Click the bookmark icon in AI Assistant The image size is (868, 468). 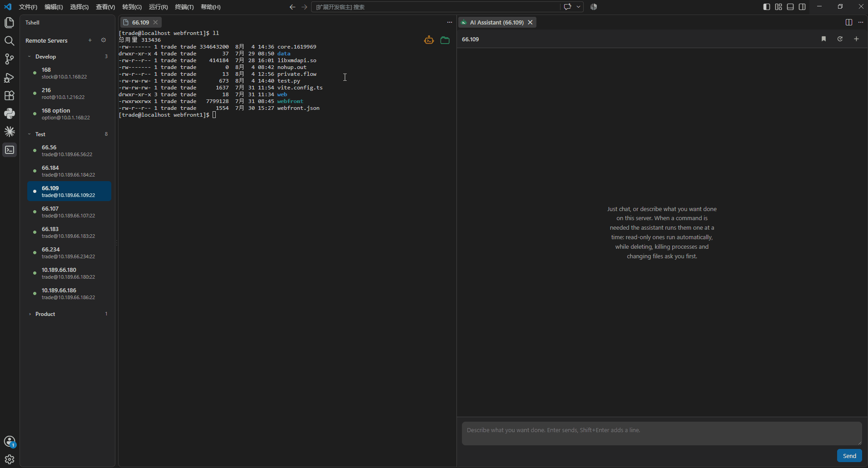(x=823, y=39)
